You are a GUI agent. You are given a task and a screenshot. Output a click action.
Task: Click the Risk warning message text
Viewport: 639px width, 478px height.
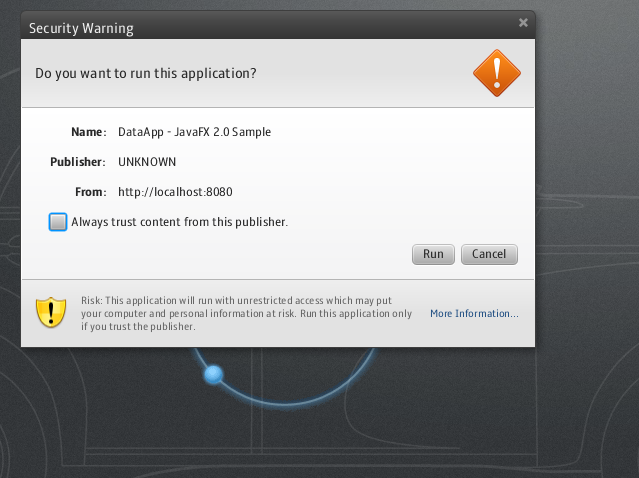[x=246, y=313]
